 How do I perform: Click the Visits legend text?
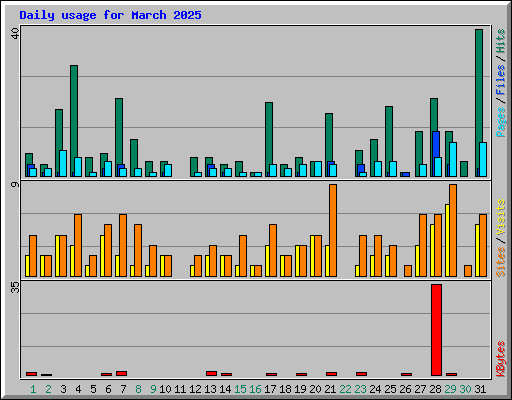coord(500,218)
